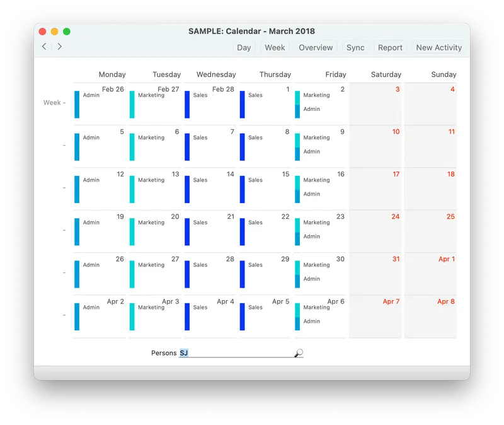Click the teal Marketing color bar on March 20
Image resolution: width=504 pixels, height=425 pixels.
[132, 231]
